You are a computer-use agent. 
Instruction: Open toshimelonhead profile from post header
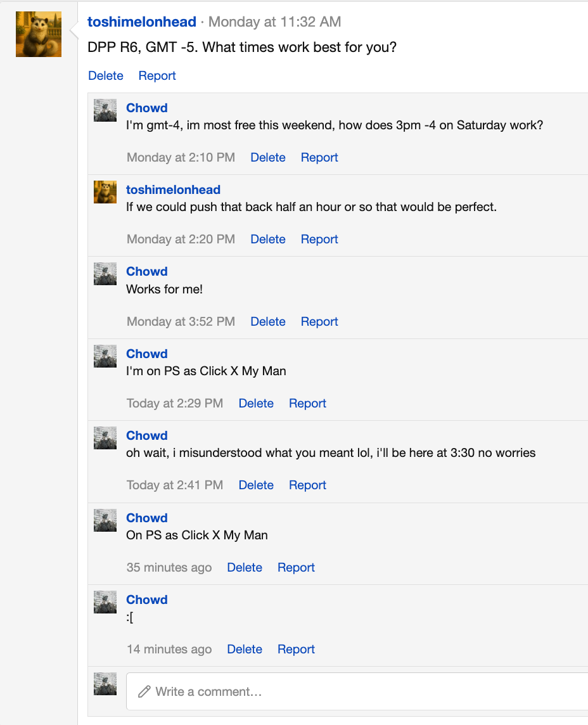(x=142, y=22)
